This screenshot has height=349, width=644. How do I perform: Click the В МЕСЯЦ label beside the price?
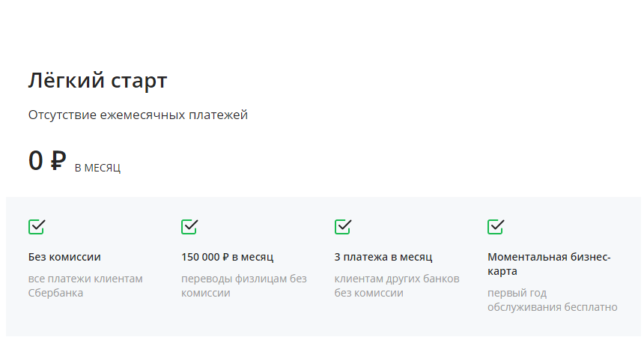coord(97,168)
